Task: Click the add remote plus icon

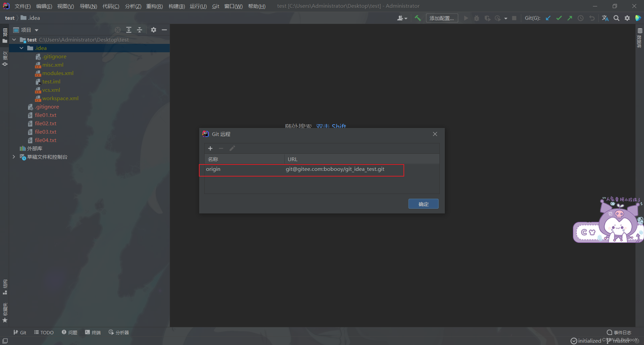Action: point(210,148)
